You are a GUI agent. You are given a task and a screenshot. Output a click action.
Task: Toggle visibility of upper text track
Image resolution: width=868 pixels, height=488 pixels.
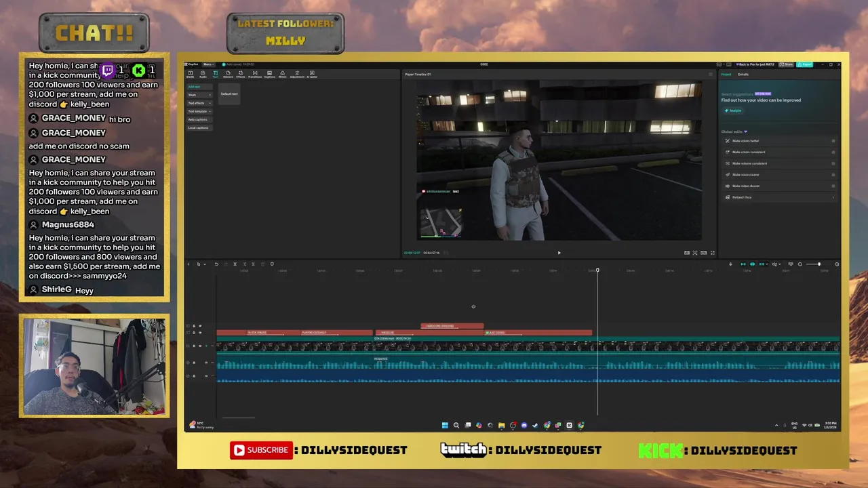[x=200, y=326]
